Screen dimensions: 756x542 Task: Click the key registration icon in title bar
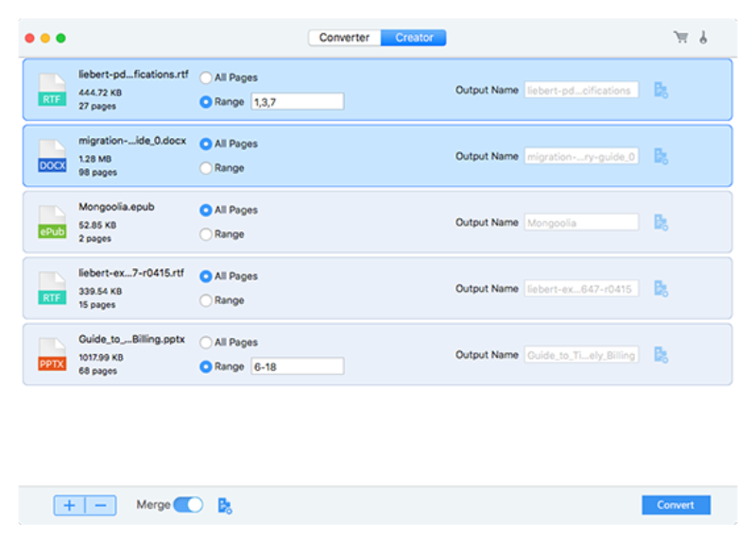(702, 38)
